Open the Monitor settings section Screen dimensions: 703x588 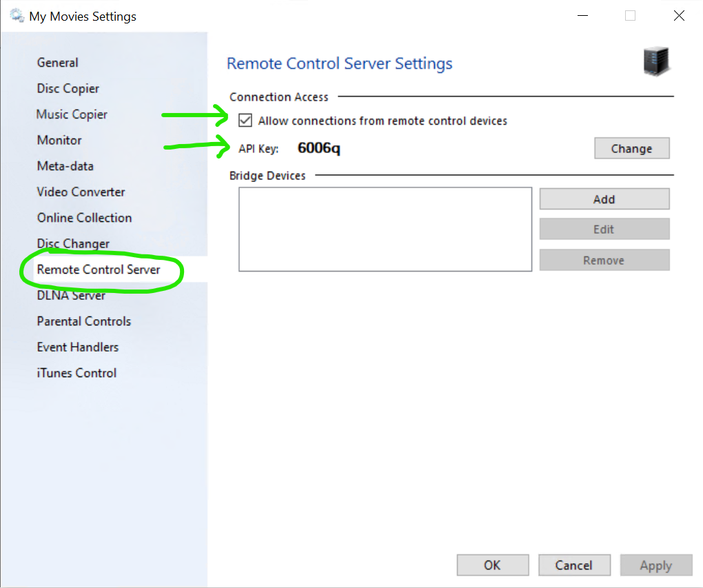tap(59, 141)
